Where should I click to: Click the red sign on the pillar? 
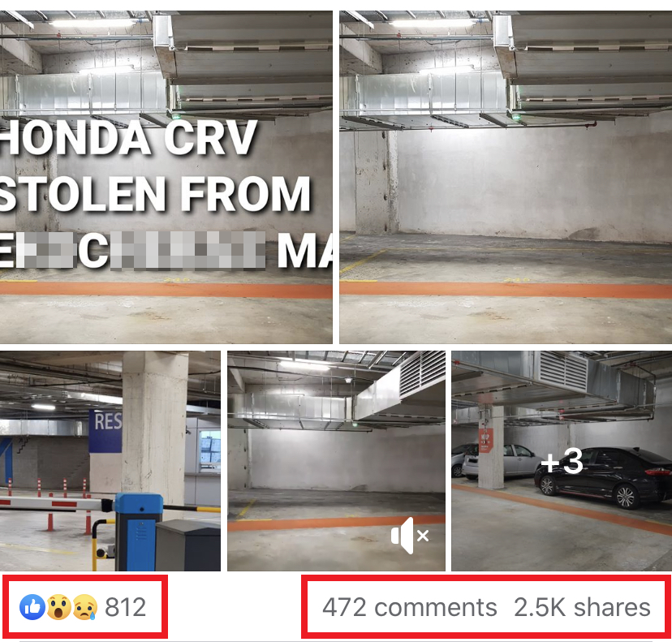[486, 439]
